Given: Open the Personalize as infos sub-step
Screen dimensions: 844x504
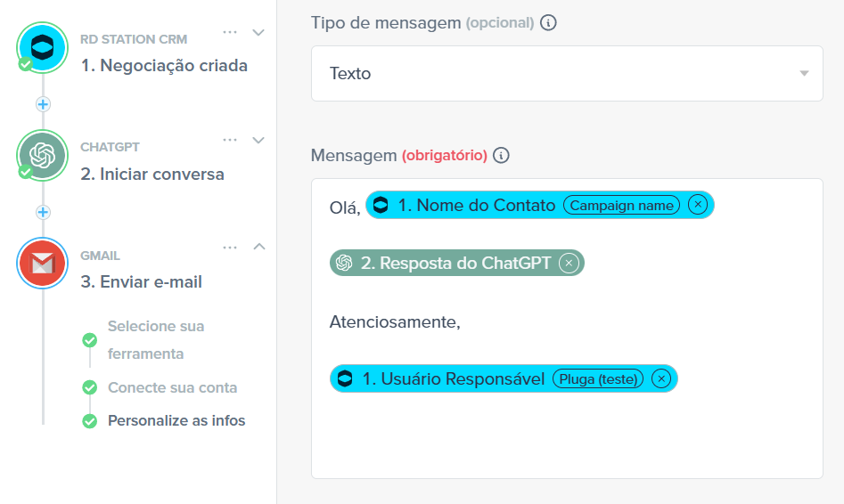Looking at the screenshot, I should 176,420.
